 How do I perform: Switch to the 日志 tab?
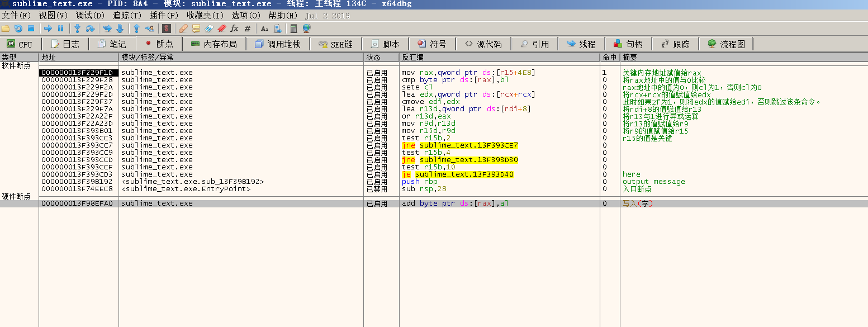click(65, 44)
